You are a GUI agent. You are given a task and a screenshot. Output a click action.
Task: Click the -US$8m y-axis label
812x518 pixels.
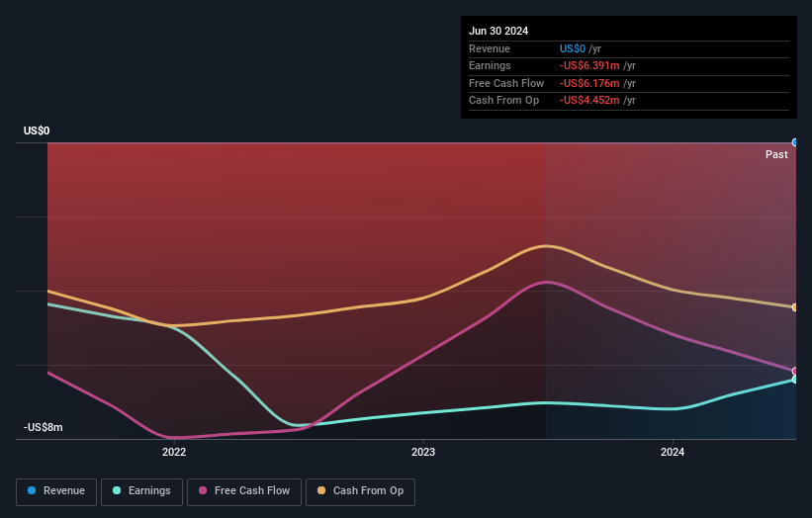click(x=43, y=427)
